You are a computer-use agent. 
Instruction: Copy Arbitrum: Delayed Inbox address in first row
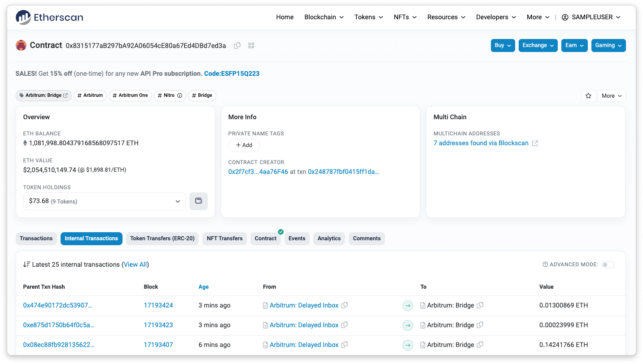click(345, 305)
